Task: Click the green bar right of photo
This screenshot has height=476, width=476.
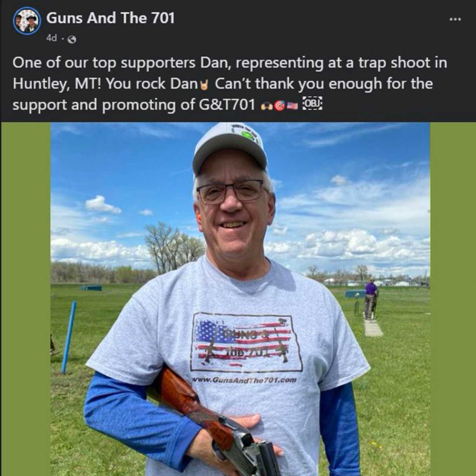Action: click(x=453, y=299)
